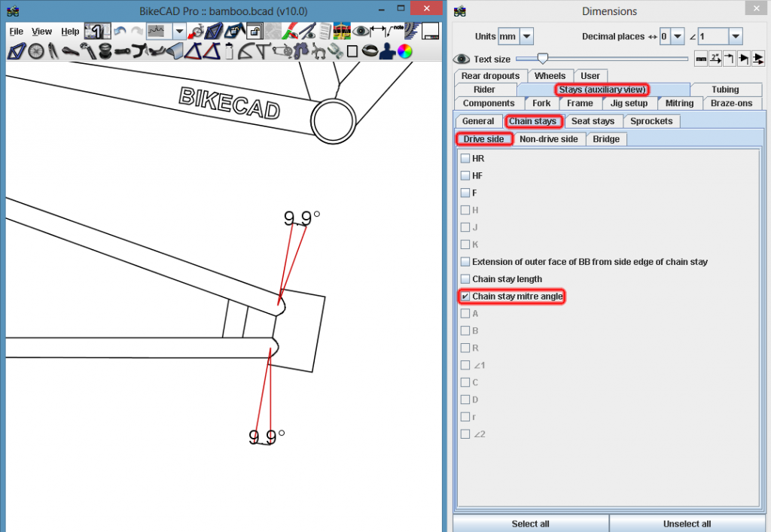Viewport: 771px width, 532px height.
Task: Toggle the padlock-in-window lock icon in the toolbar
Action: 254,32
